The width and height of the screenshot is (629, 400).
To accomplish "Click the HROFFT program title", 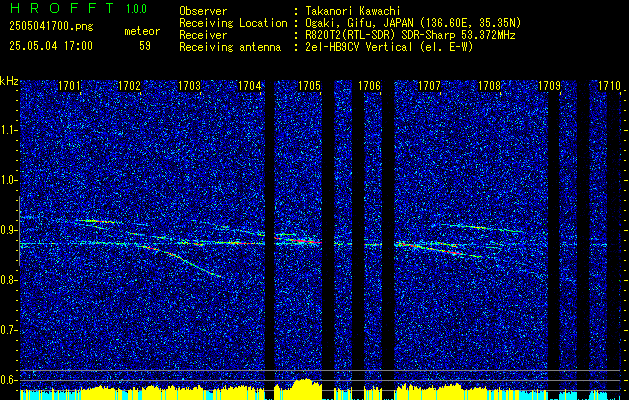I will coord(61,8).
